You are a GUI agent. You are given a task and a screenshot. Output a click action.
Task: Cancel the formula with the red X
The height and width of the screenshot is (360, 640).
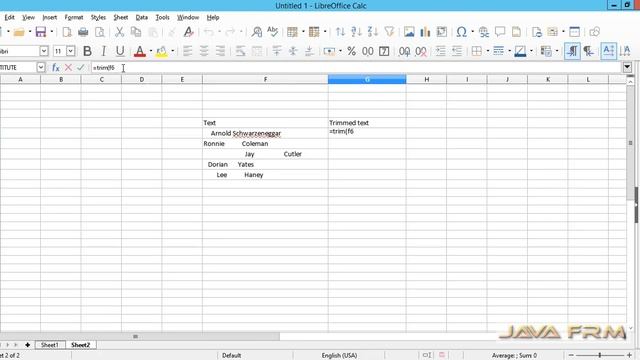click(68, 67)
